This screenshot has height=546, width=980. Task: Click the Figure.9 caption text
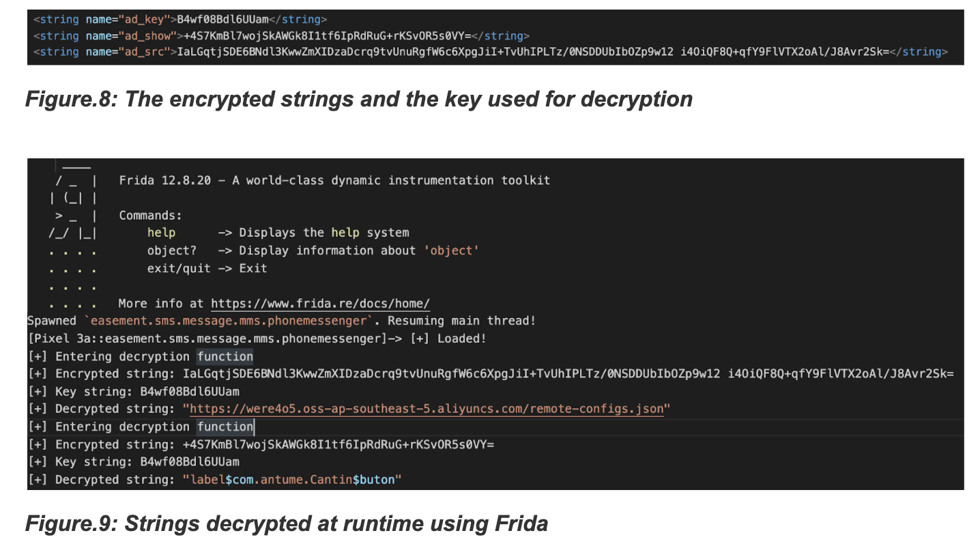pyautogui.click(x=287, y=523)
